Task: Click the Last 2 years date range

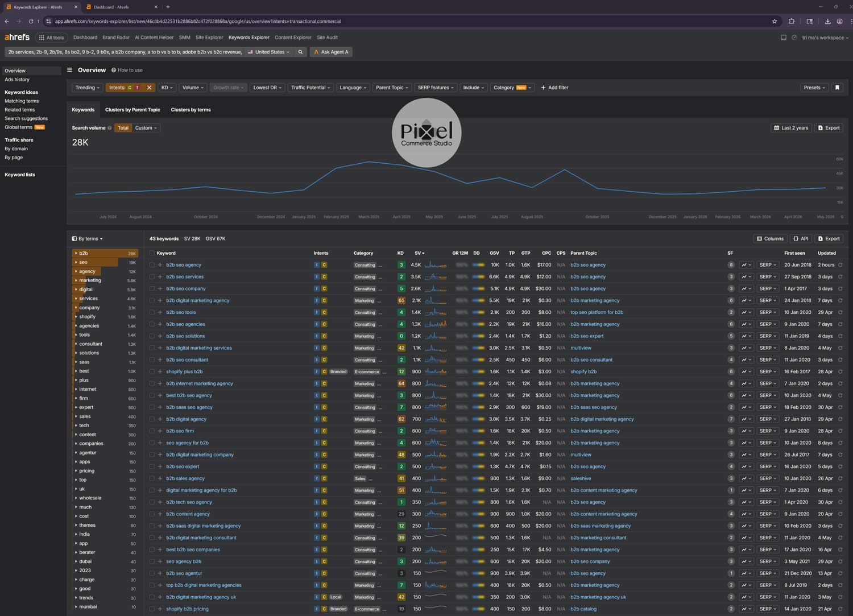Action: [x=791, y=128]
